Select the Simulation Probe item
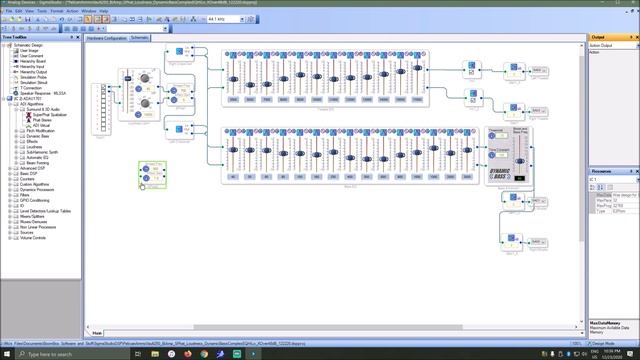The width and height of the screenshot is (640, 360). (33, 77)
